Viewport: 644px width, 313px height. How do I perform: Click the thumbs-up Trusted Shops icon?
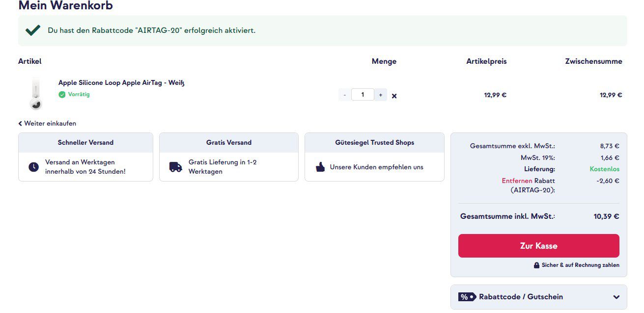tap(320, 167)
